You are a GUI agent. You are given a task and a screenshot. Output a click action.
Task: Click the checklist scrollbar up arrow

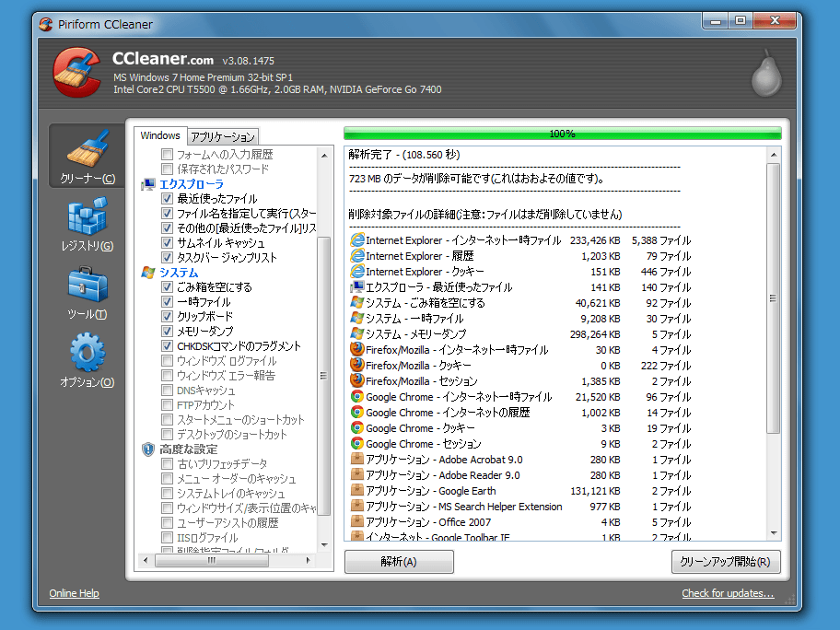point(324,156)
